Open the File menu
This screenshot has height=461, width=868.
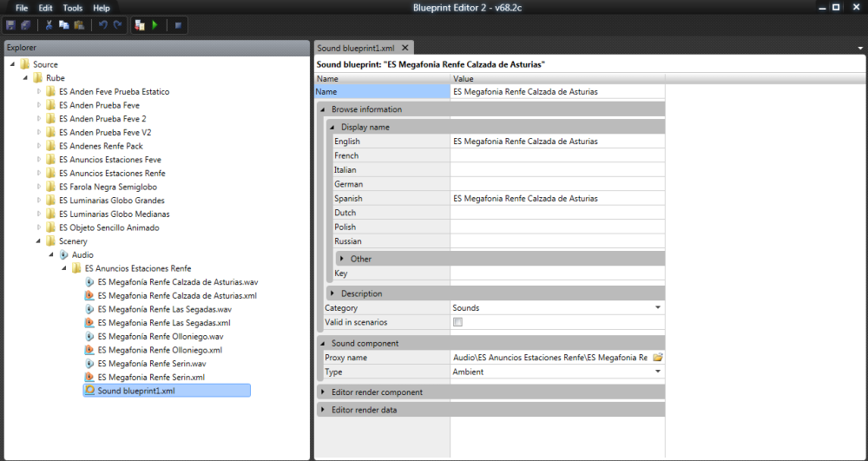click(22, 8)
